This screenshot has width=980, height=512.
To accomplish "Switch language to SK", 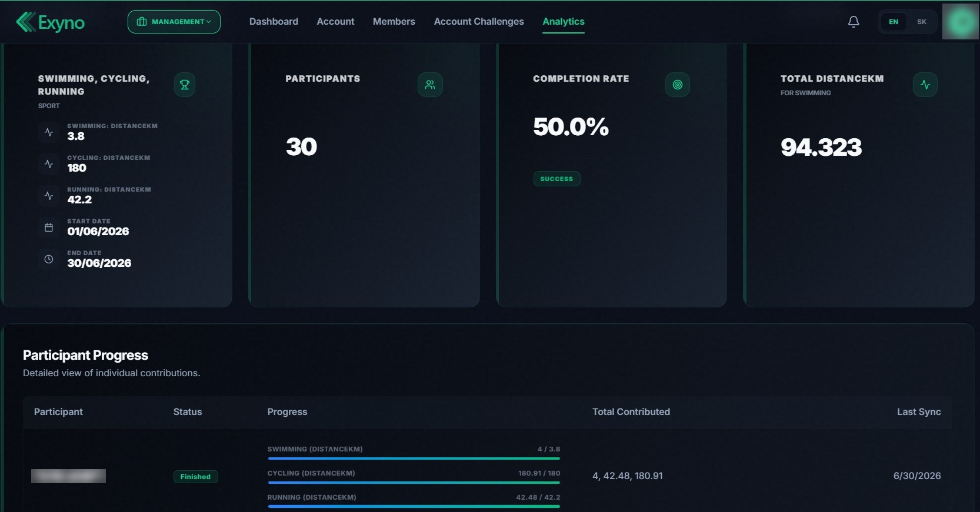I will pos(922,22).
